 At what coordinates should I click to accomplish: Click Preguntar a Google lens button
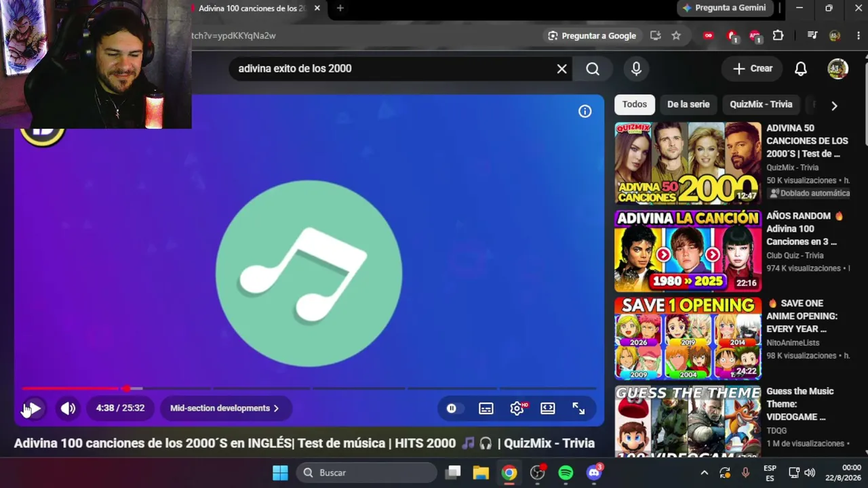point(592,36)
